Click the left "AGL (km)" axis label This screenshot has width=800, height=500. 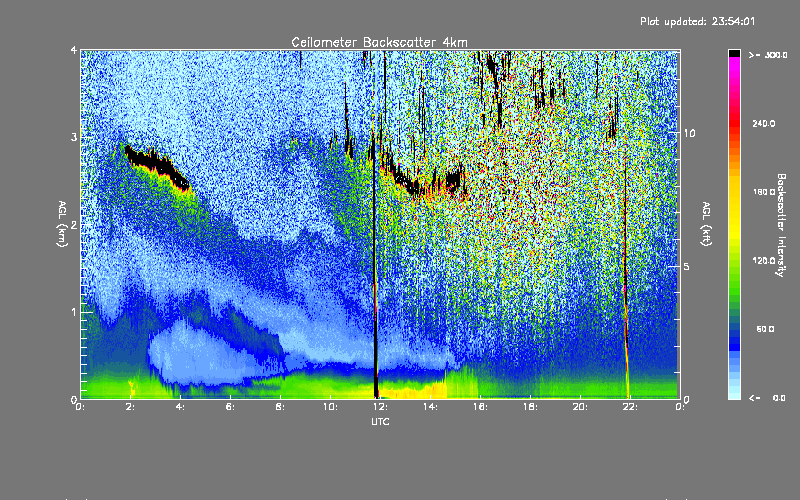[x=62, y=224]
